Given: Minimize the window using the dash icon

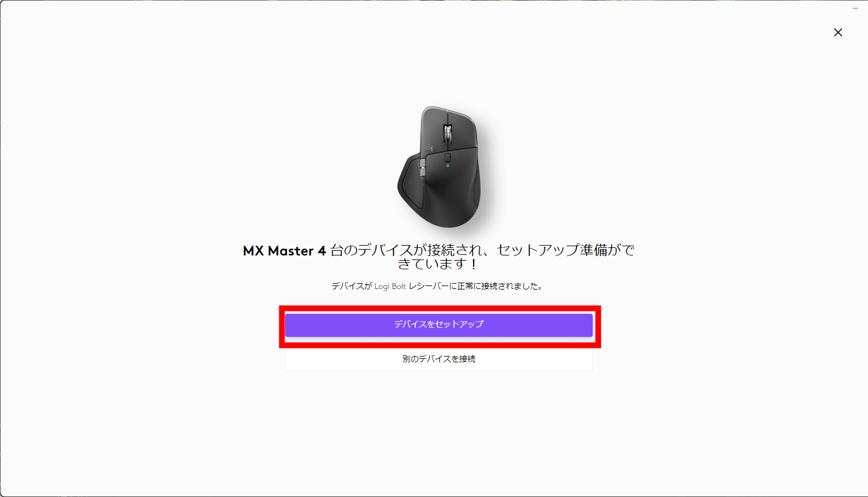Looking at the screenshot, I should pyautogui.click(x=855, y=8).
